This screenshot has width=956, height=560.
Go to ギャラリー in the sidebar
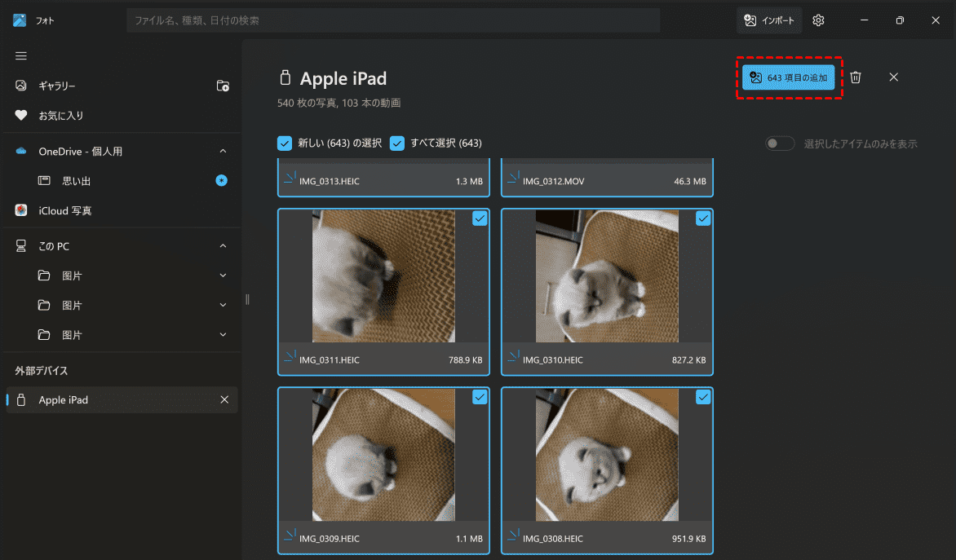[x=57, y=86]
